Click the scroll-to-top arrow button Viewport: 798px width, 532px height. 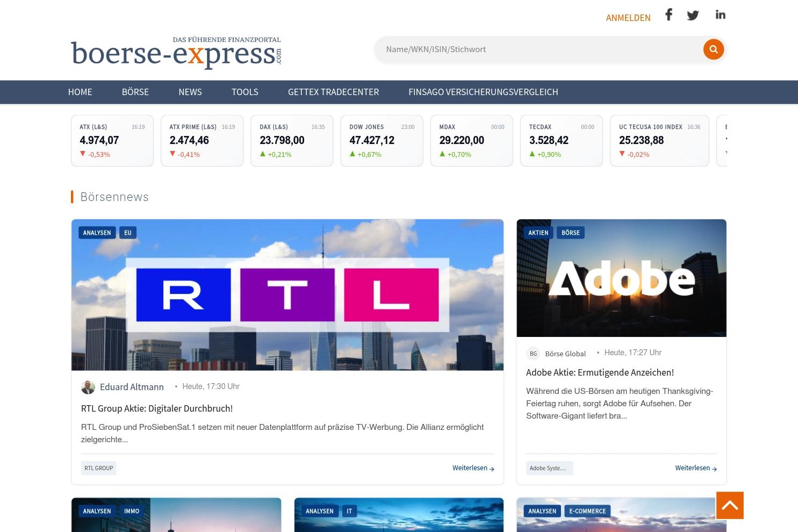coord(730,505)
